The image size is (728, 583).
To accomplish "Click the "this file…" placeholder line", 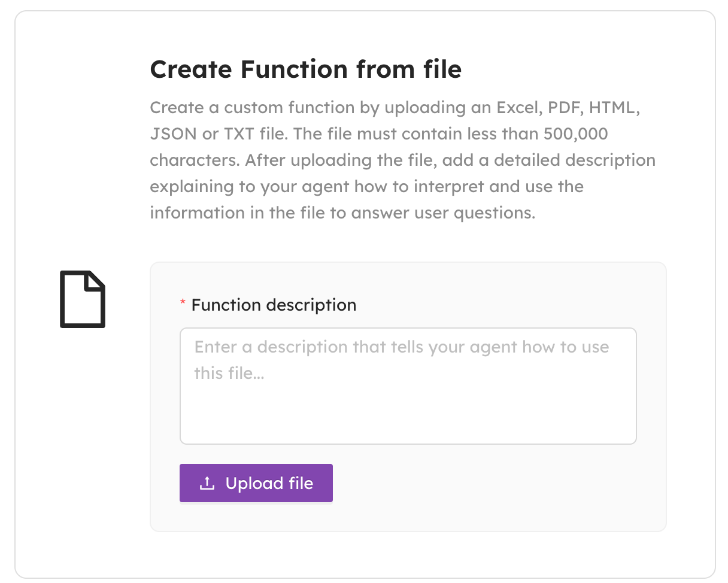I will click(x=229, y=374).
